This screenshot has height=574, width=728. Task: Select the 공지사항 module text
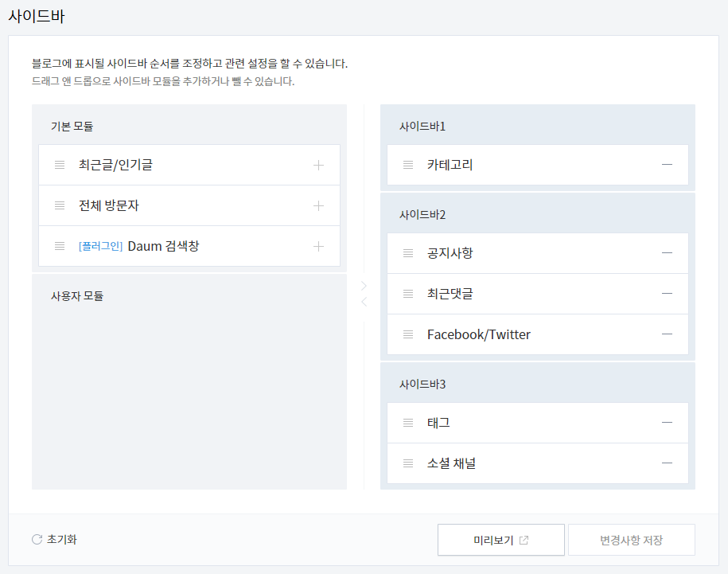[x=450, y=253]
